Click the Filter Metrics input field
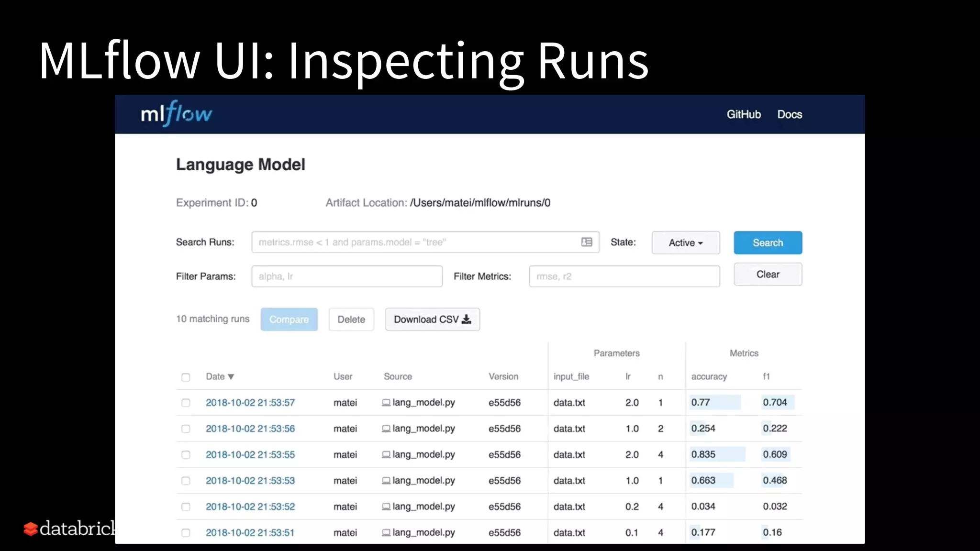This screenshot has width=980, height=551. coord(624,276)
